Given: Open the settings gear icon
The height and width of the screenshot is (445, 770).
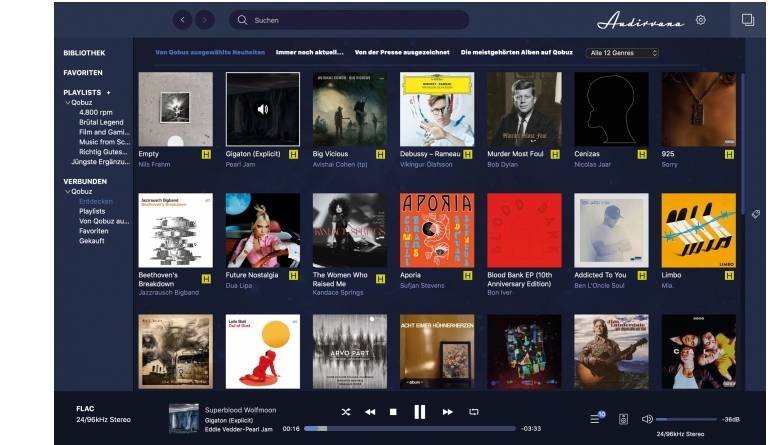Looking at the screenshot, I should click(701, 20).
